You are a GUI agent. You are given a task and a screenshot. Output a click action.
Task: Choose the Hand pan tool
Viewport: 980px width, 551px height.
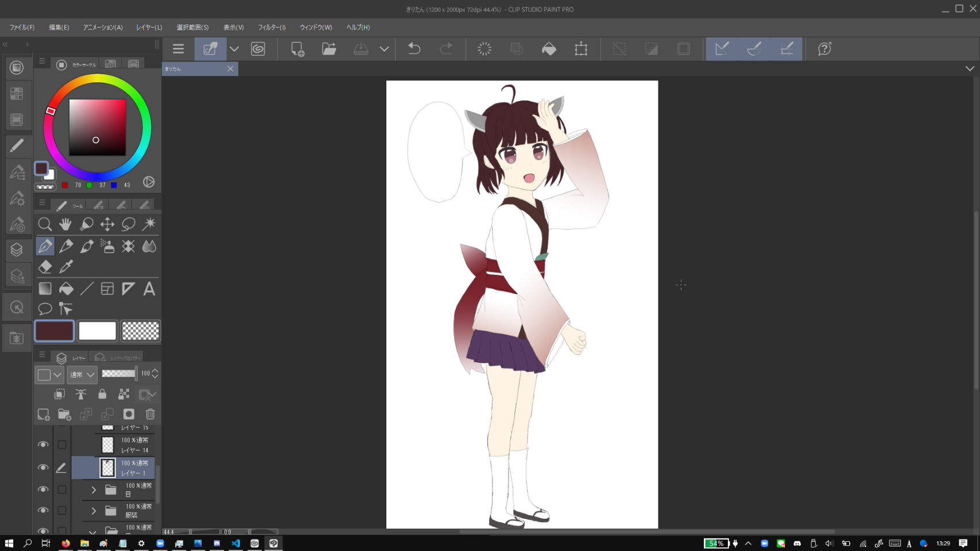[65, 224]
